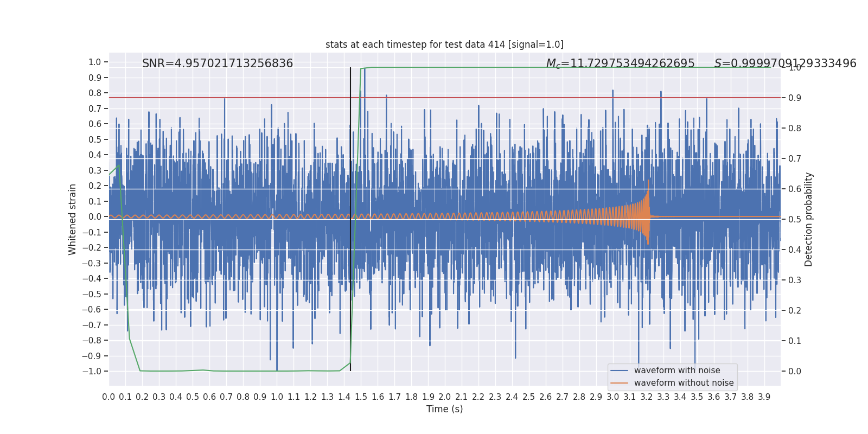This screenshot has width=868, height=434.
Task: Click "waveform with noise" legend entry
Action: (x=677, y=371)
